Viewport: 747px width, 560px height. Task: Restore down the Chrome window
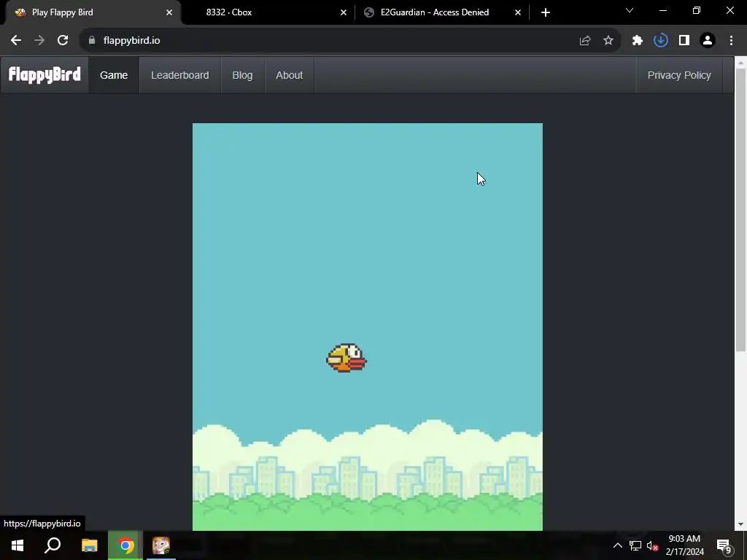[x=697, y=10]
